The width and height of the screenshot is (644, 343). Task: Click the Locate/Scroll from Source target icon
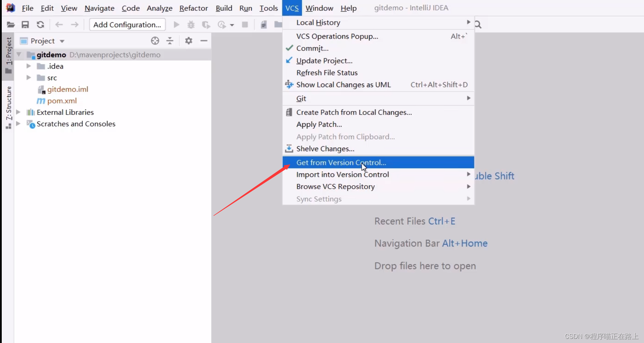pos(155,41)
